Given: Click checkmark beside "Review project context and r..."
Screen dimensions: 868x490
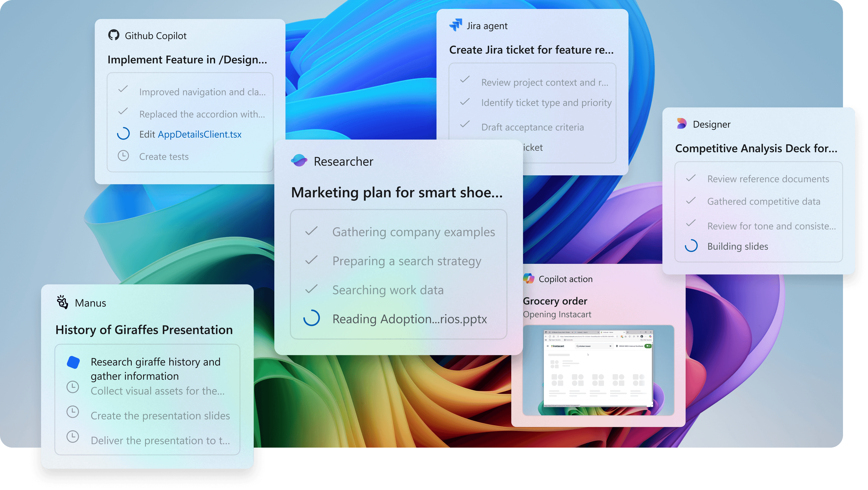Looking at the screenshot, I should point(465,80).
